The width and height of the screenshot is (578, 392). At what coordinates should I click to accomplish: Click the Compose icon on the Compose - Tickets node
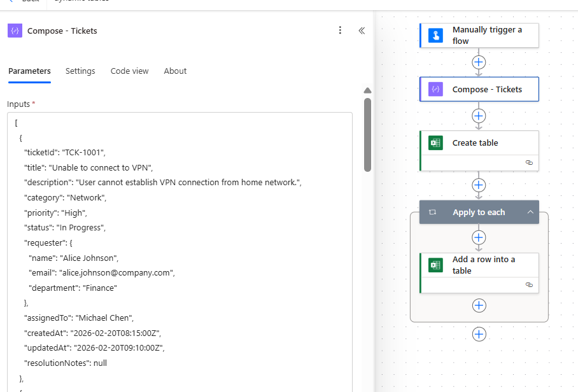[x=435, y=89]
